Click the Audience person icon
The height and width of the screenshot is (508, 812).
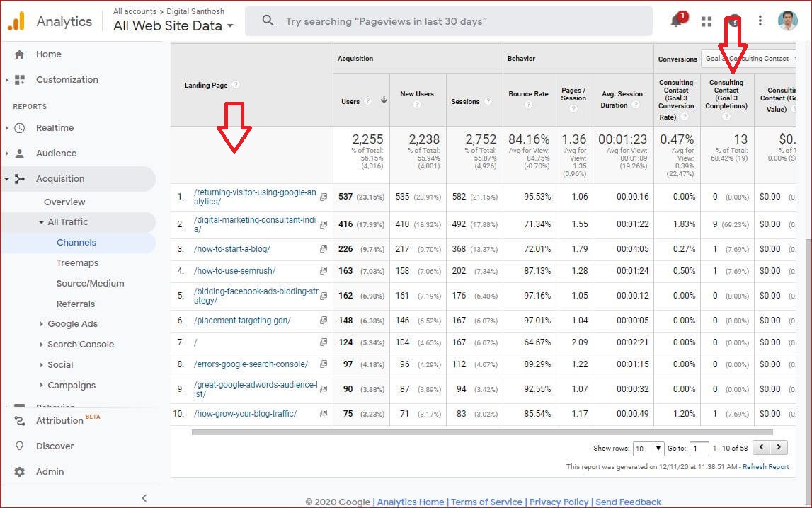pos(20,153)
